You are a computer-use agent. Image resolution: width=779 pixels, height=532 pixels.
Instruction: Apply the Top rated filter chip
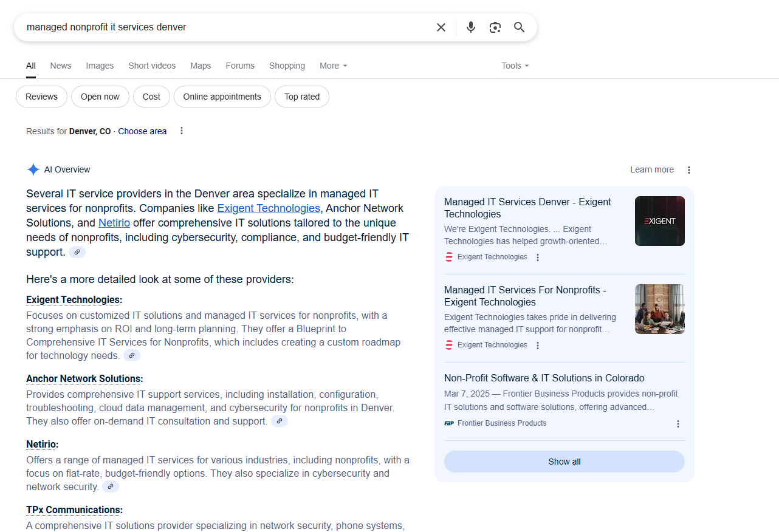302,97
